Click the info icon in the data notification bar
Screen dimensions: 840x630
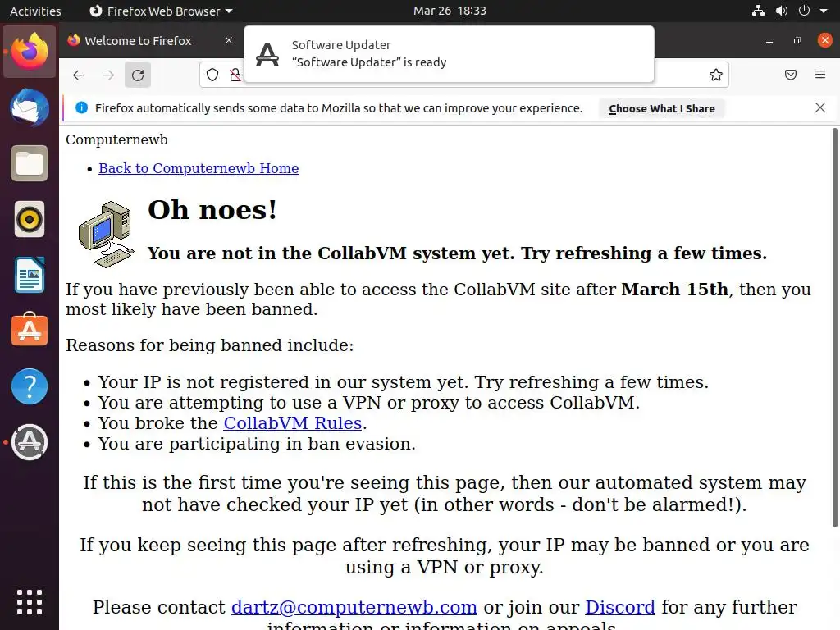[81, 107]
